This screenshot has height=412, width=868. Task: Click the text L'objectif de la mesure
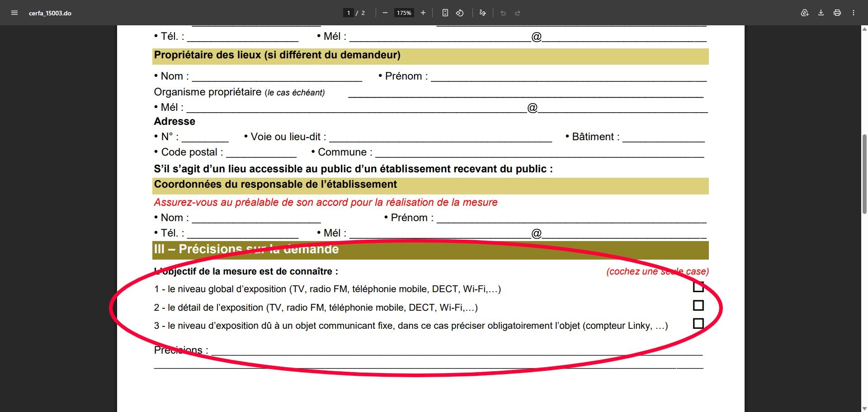click(246, 271)
